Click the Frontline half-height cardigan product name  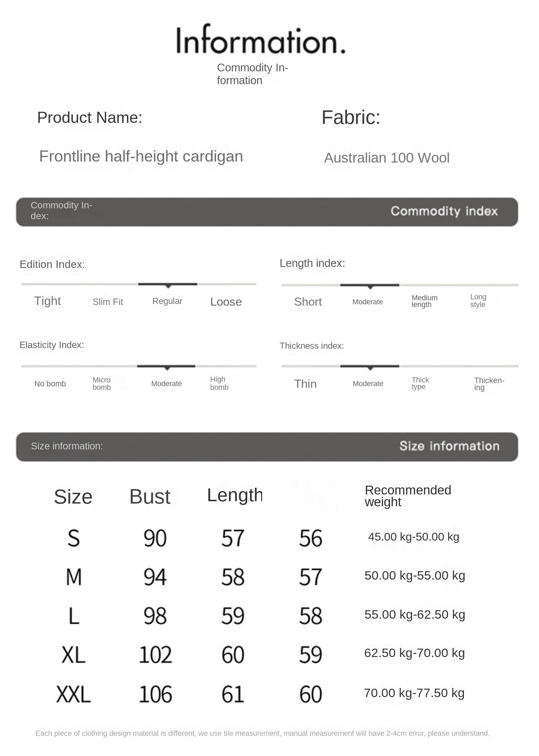[141, 156]
